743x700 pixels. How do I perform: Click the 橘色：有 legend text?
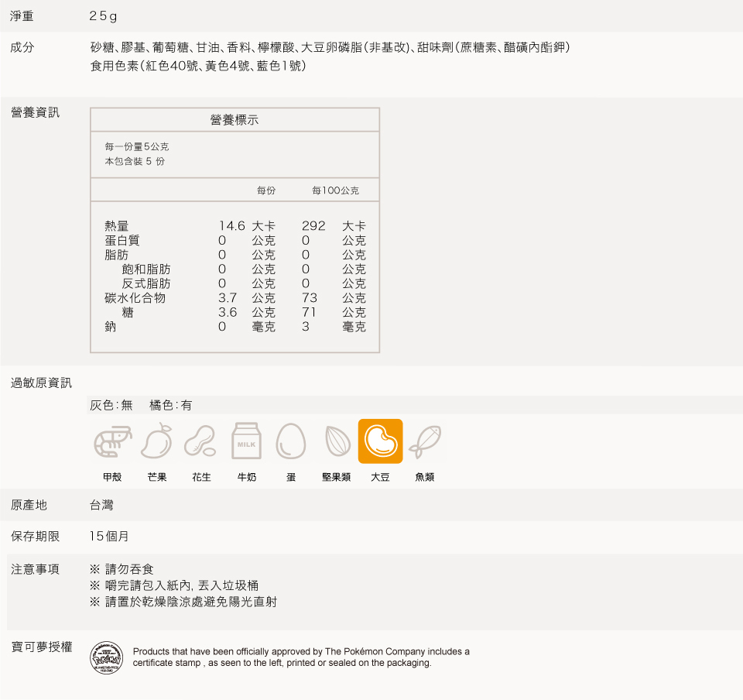(170, 405)
